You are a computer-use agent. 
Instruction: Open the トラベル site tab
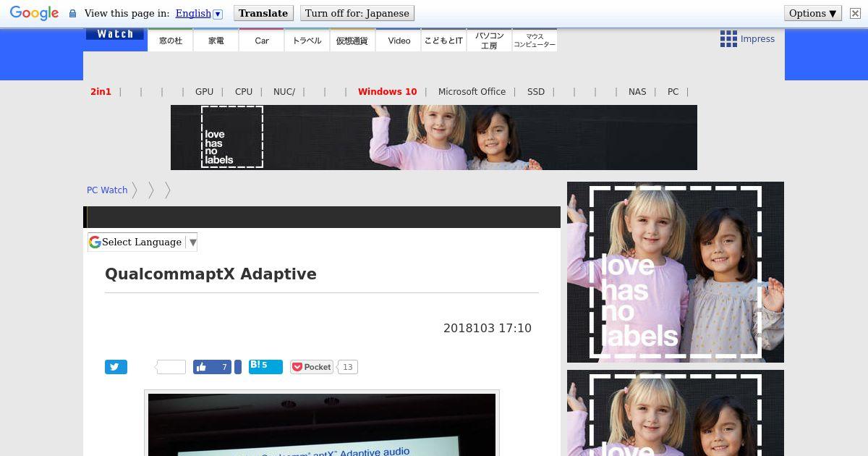coord(307,41)
